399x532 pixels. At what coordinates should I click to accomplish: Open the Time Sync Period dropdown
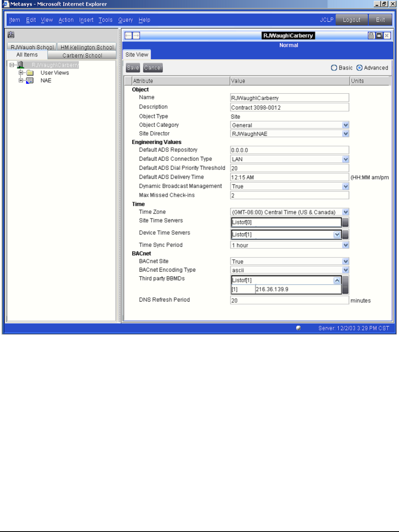(346, 245)
